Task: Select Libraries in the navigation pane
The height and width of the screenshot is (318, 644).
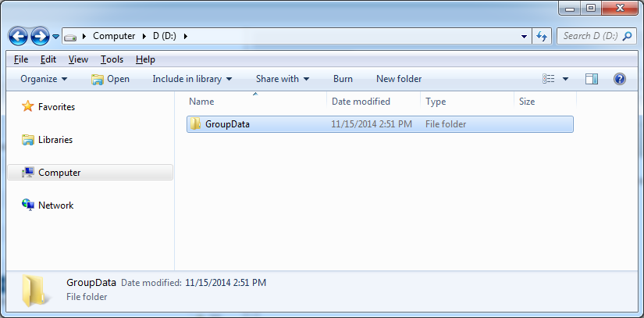Action: click(55, 140)
